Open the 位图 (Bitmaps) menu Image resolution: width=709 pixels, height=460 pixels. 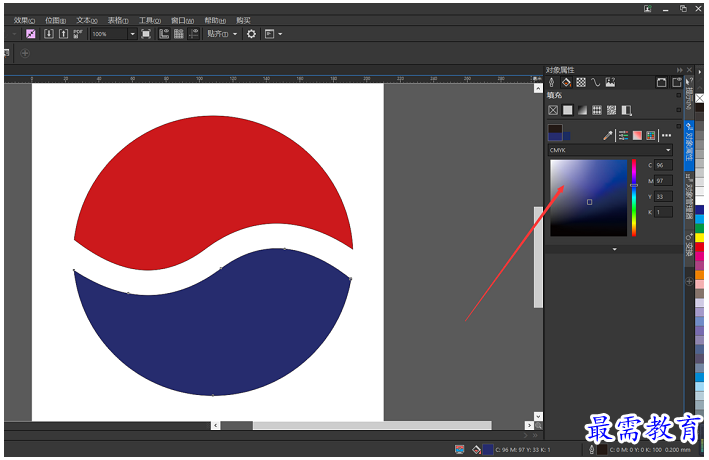coord(55,20)
